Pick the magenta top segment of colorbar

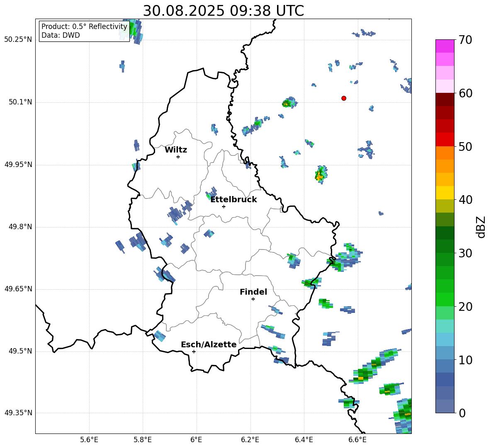pyautogui.click(x=445, y=46)
